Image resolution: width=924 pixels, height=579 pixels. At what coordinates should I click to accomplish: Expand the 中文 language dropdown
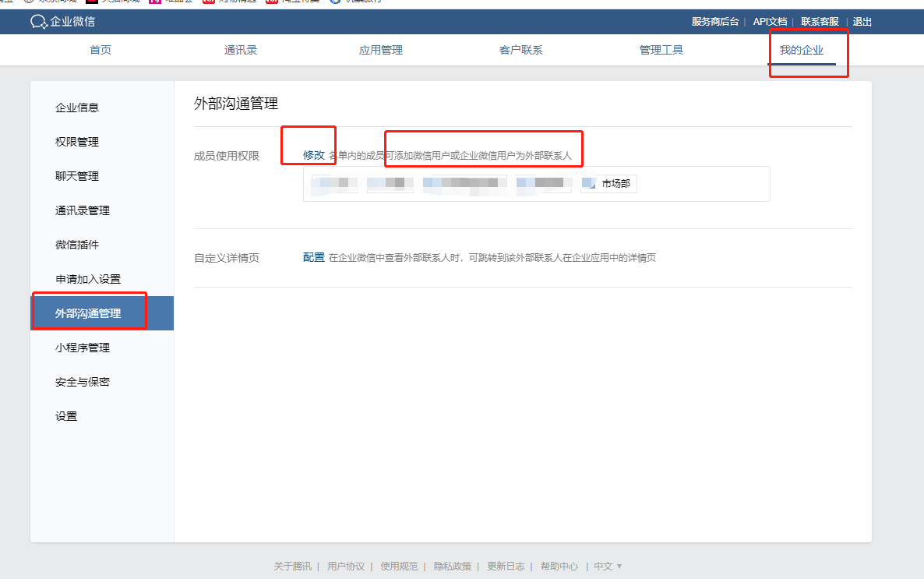click(608, 566)
